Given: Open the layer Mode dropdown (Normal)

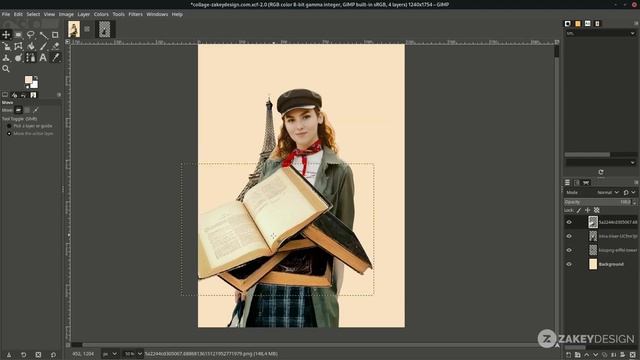Looking at the screenshot, I should click(x=608, y=192).
